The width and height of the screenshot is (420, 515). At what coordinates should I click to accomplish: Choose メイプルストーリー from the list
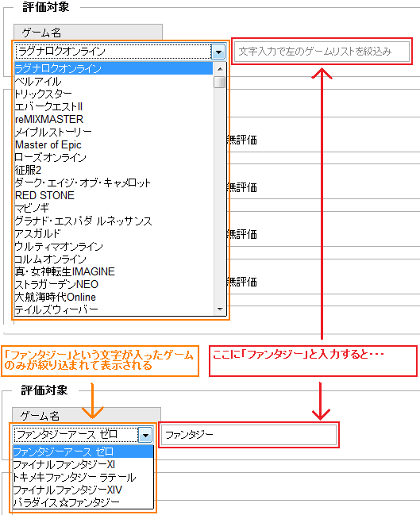[114, 132]
